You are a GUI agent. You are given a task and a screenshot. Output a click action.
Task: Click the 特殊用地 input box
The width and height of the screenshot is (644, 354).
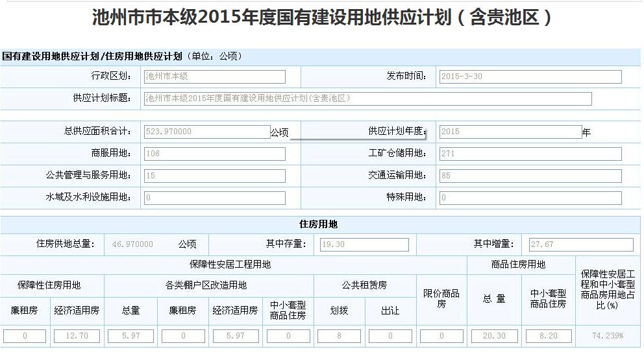530,198
